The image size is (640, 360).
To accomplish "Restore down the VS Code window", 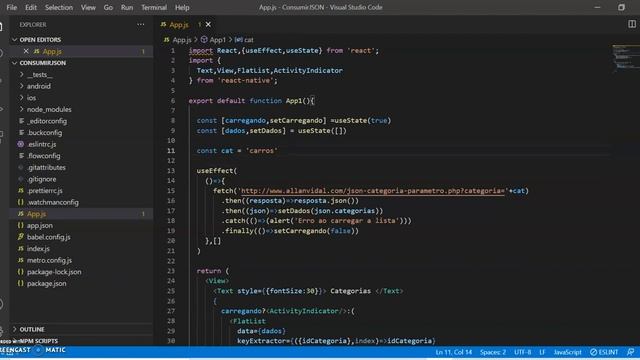I will click(621, 7).
